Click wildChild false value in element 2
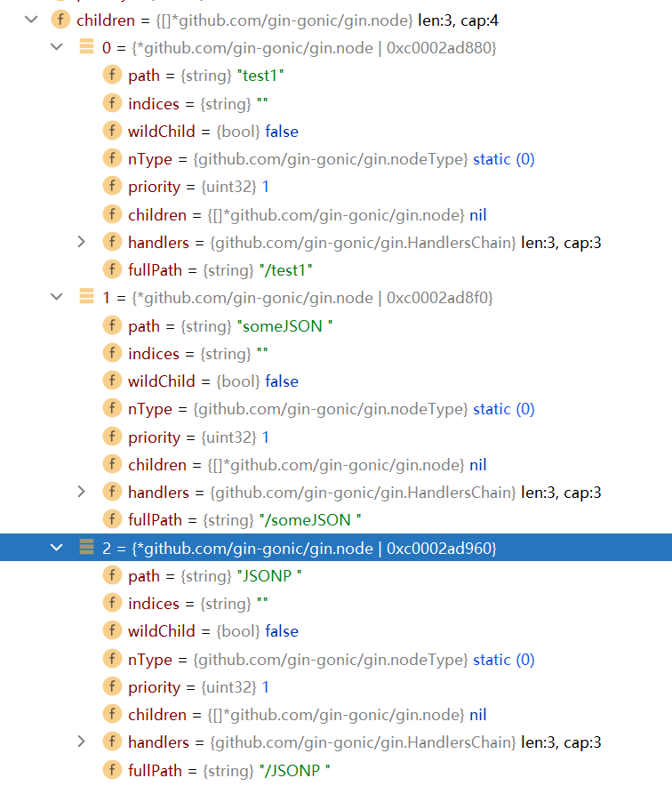The height and width of the screenshot is (786, 672). click(x=282, y=631)
